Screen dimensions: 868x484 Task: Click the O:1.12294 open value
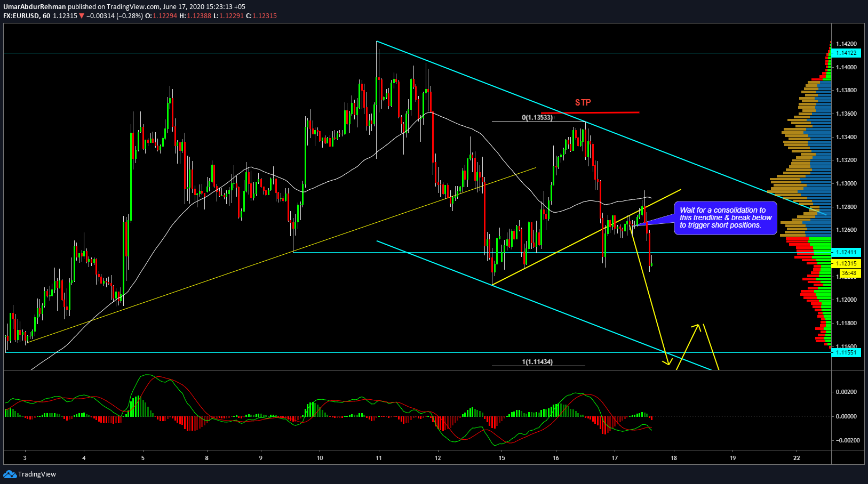(161, 16)
